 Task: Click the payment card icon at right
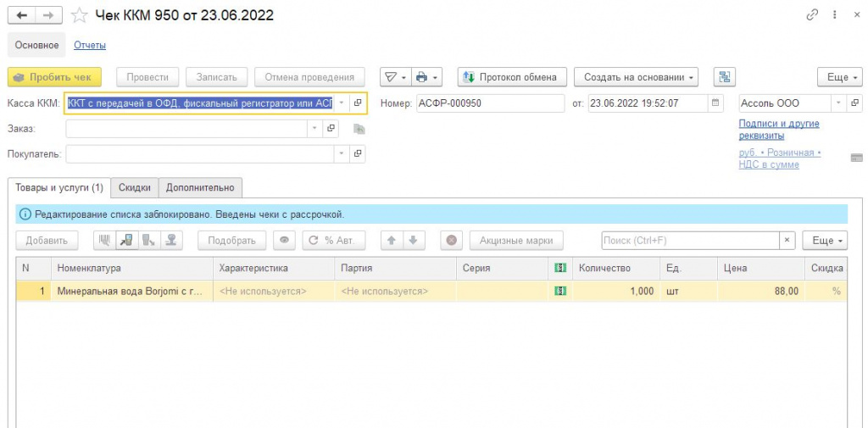856,158
